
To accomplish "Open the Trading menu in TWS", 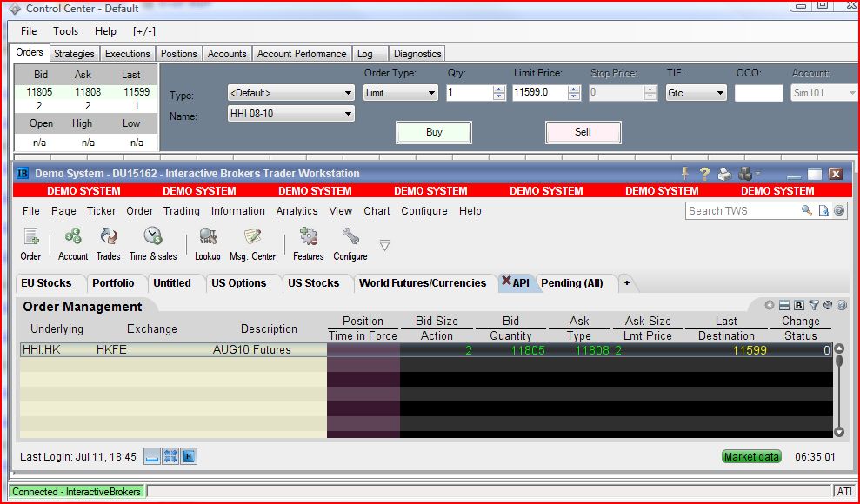I will (182, 211).
